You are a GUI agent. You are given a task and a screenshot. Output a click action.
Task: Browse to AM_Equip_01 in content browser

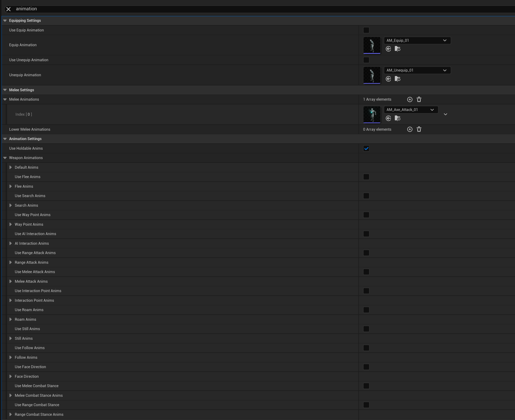coord(397,49)
